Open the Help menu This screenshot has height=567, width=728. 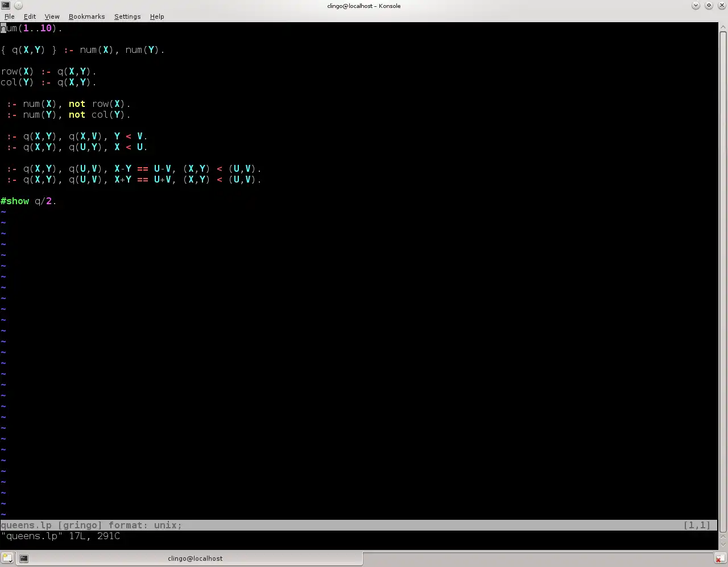coord(157,16)
